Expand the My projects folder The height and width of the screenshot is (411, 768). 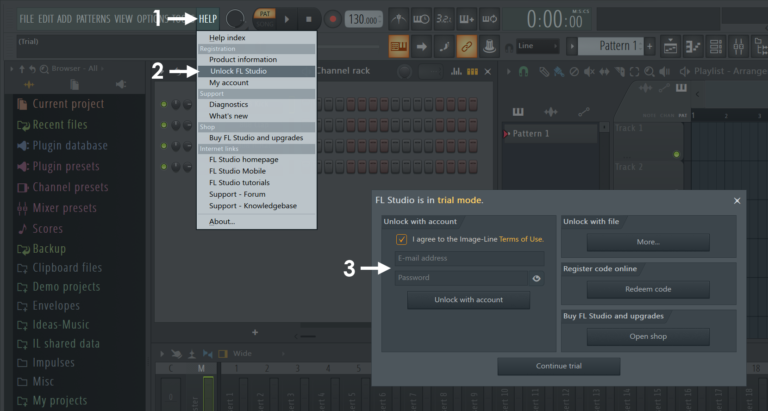click(52, 401)
